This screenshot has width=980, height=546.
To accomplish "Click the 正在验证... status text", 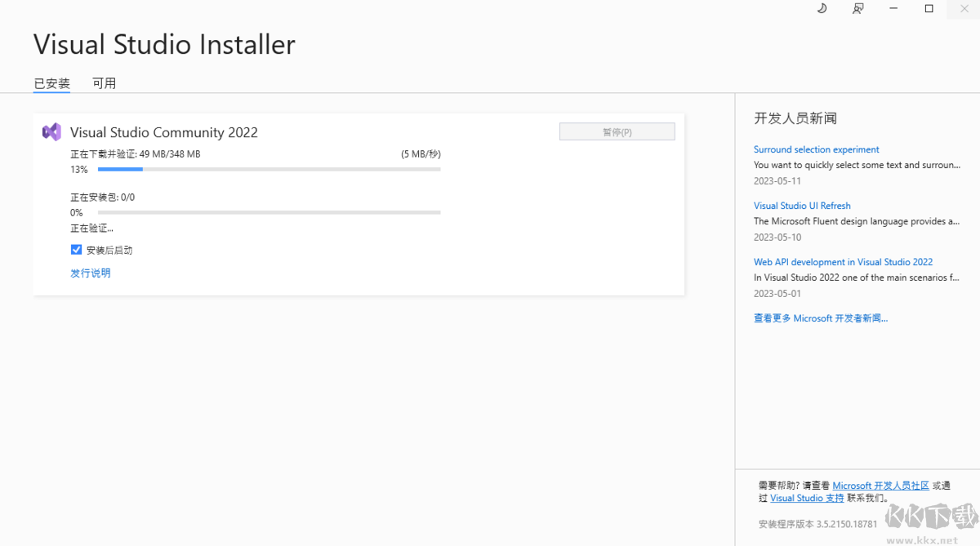I will [x=91, y=228].
